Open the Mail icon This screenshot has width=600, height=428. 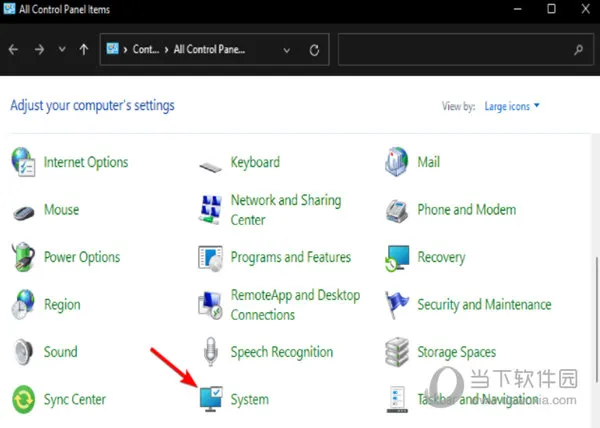coord(397,162)
